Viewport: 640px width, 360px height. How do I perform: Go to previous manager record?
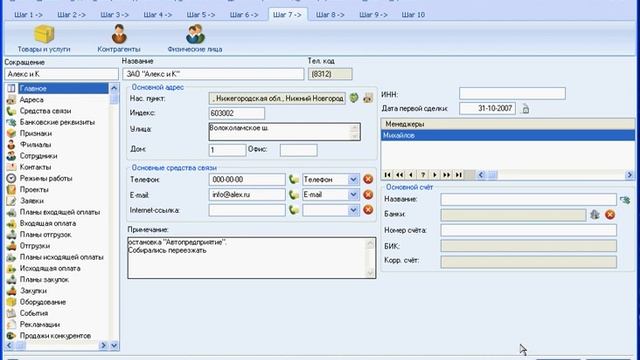pyautogui.click(x=411, y=175)
